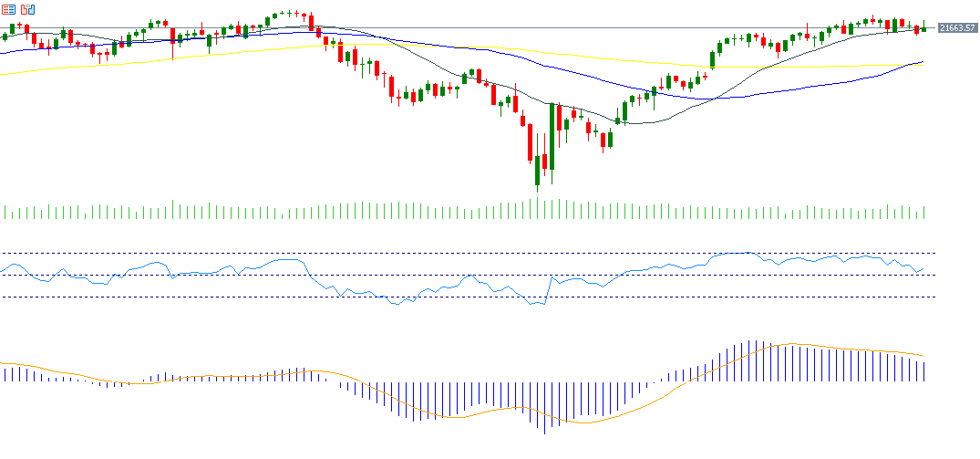The image size is (980, 459).
Task: Click the 21663.57 current price label
Action: pyautogui.click(x=957, y=28)
